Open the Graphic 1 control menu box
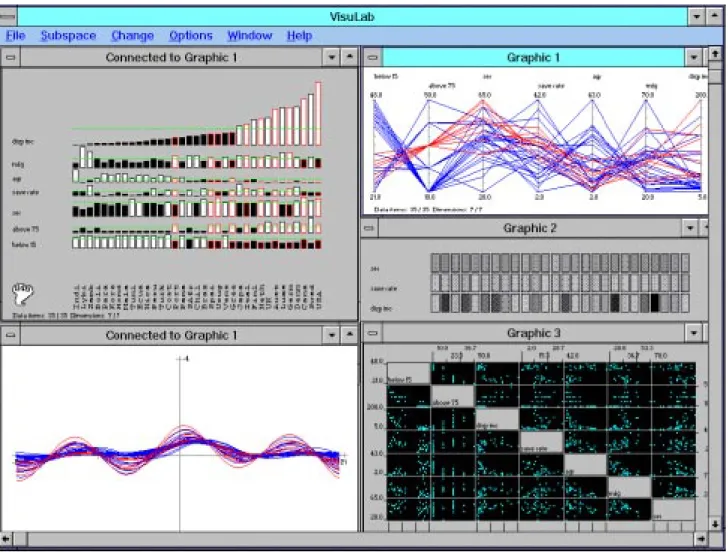 coord(372,58)
